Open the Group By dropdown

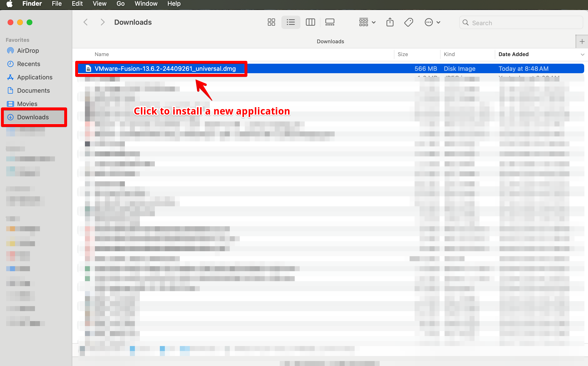click(367, 22)
